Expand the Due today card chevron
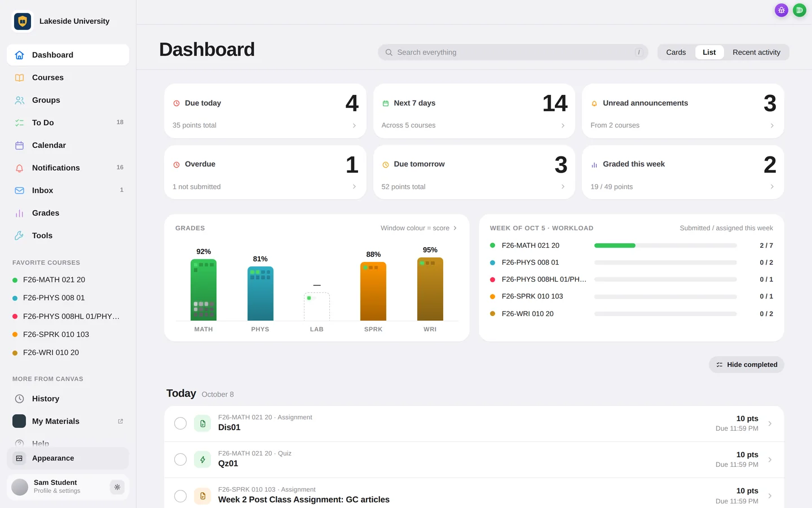Image resolution: width=812 pixels, height=508 pixels. point(354,125)
